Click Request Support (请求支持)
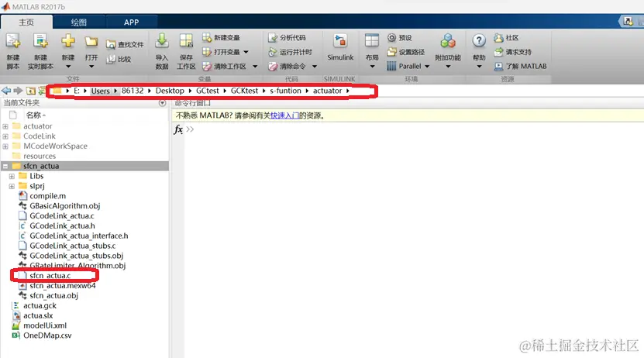The image size is (644, 358). (x=512, y=52)
